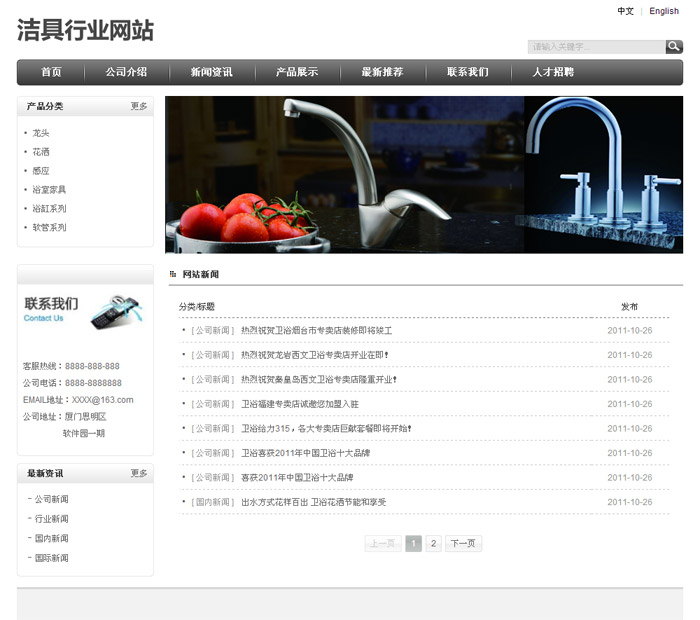Open the 公司介绍 navigation item
The width and height of the screenshot is (700, 620).
tap(126, 72)
